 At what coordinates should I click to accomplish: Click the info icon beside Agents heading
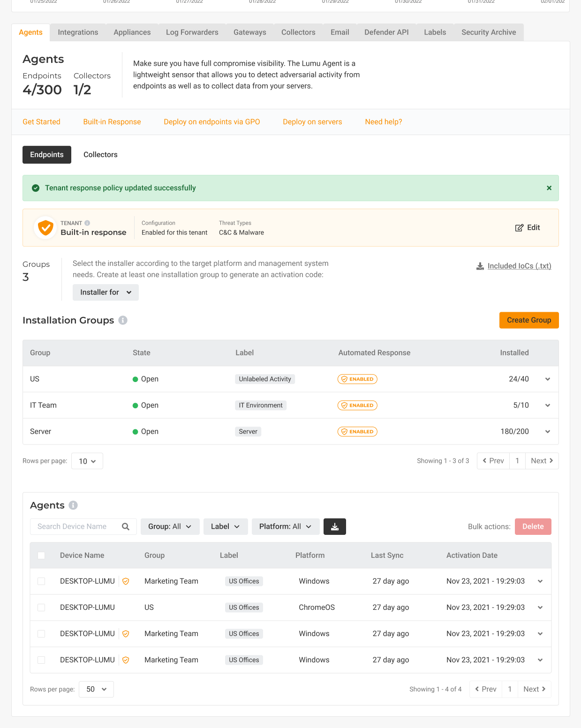point(73,505)
